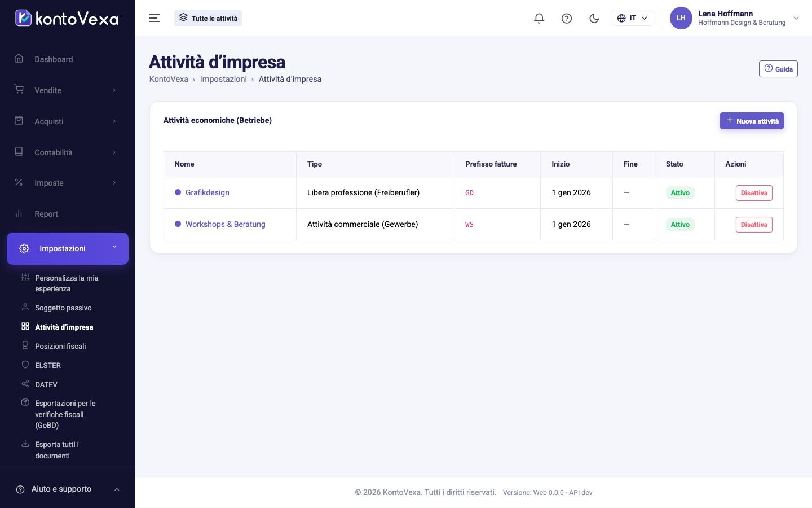Screen dimensions: 812x508
Task: Open the notifications bell
Action: tap(539, 18)
